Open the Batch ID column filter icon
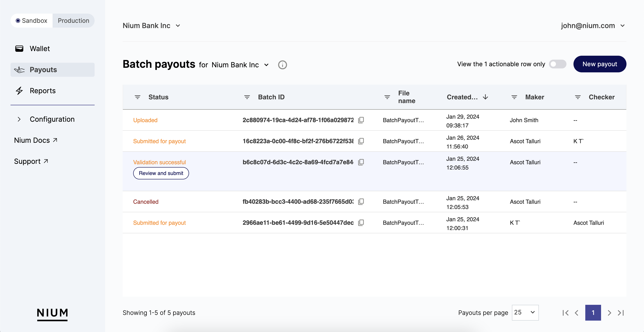This screenshot has height=332, width=644. 247,97
